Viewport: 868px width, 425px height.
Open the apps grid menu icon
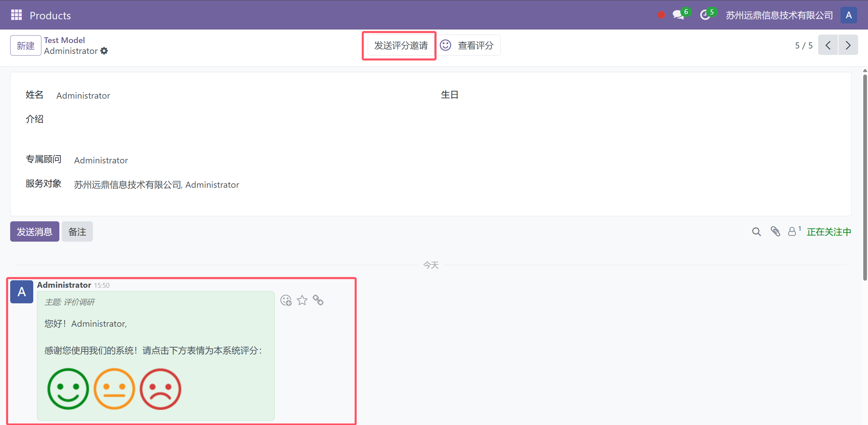tap(16, 15)
